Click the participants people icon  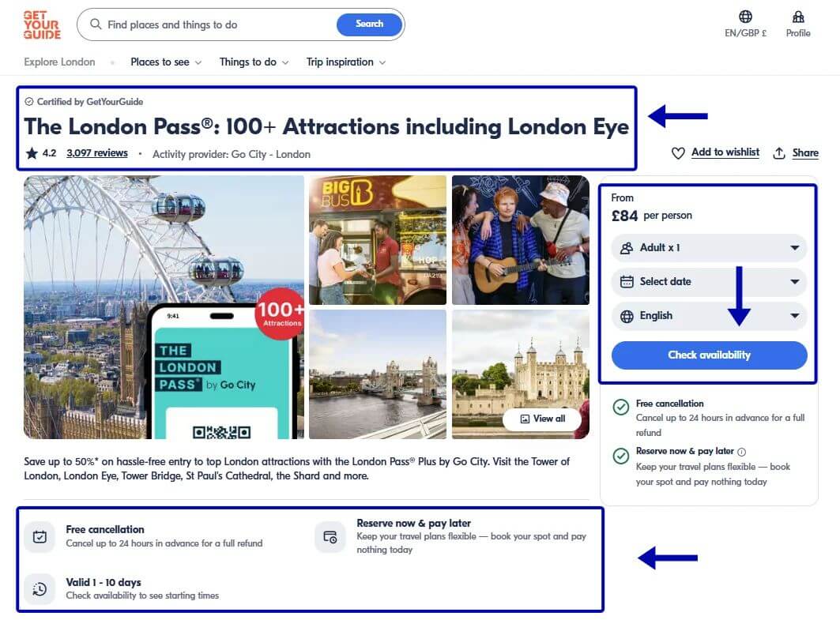627,248
